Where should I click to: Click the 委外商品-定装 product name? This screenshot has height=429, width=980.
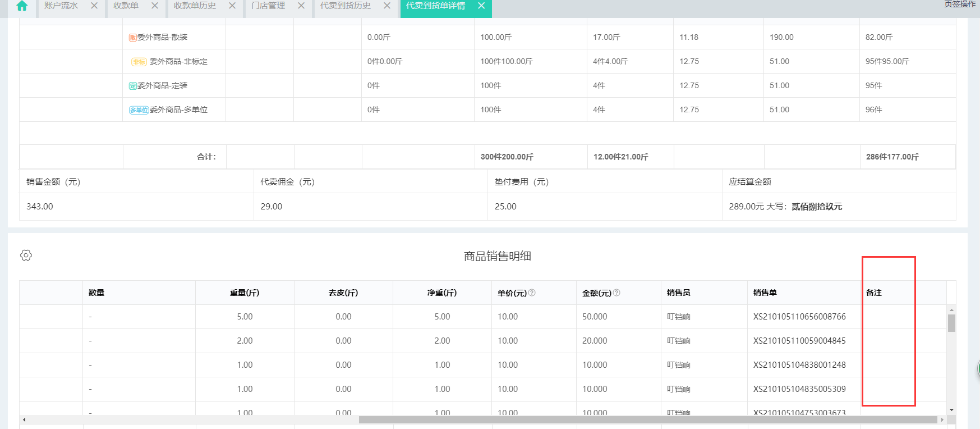pos(163,85)
